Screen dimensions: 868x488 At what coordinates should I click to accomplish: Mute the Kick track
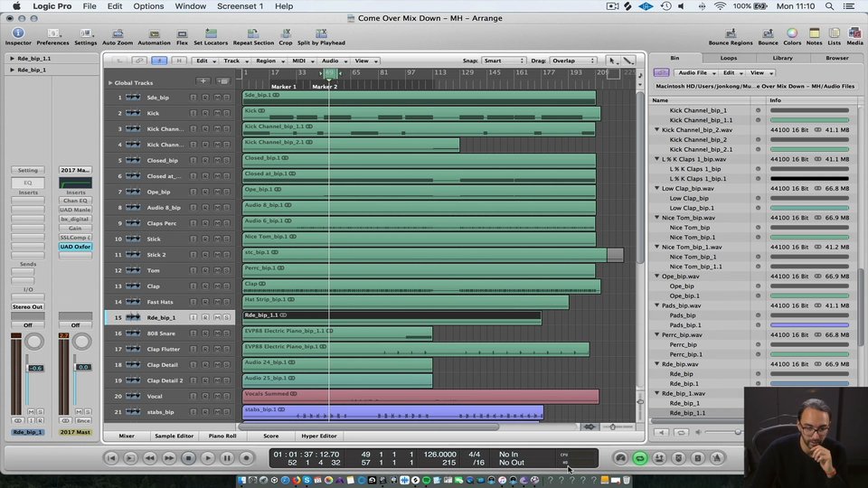point(217,113)
